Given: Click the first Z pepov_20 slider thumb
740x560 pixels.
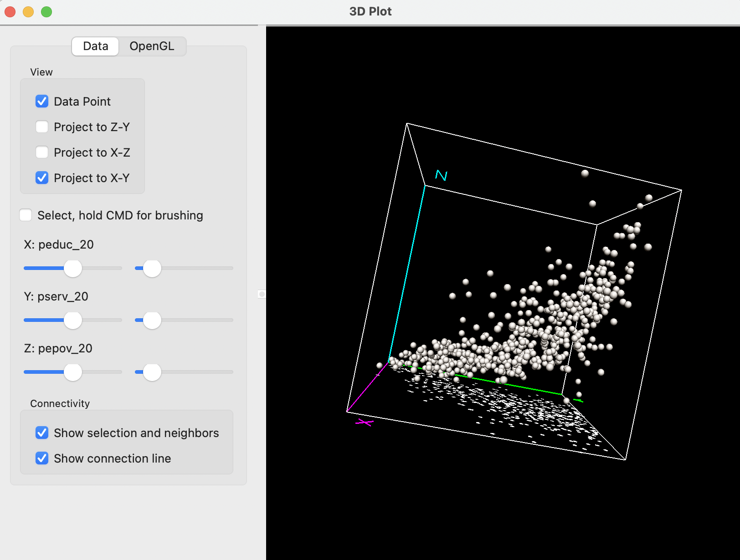Looking at the screenshot, I should tap(73, 372).
